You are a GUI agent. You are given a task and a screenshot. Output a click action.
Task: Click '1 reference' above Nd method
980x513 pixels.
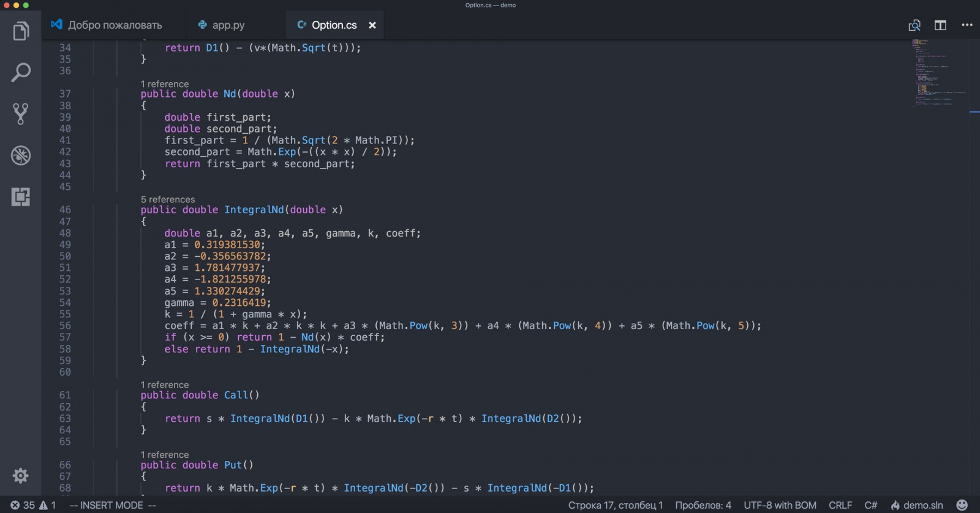pyautogui.click(x=165, y=84)
